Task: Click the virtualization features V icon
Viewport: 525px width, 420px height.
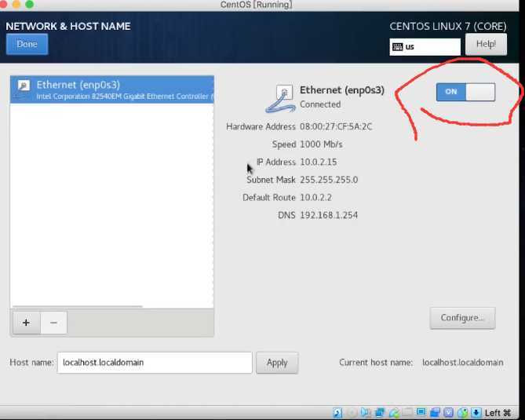Action: click(x=449, y=413)
